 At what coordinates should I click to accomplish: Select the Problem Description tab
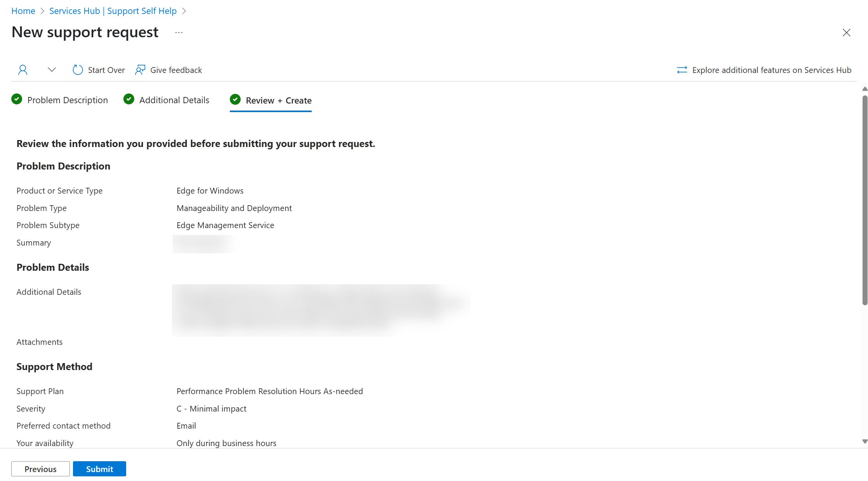click(68, 100)
